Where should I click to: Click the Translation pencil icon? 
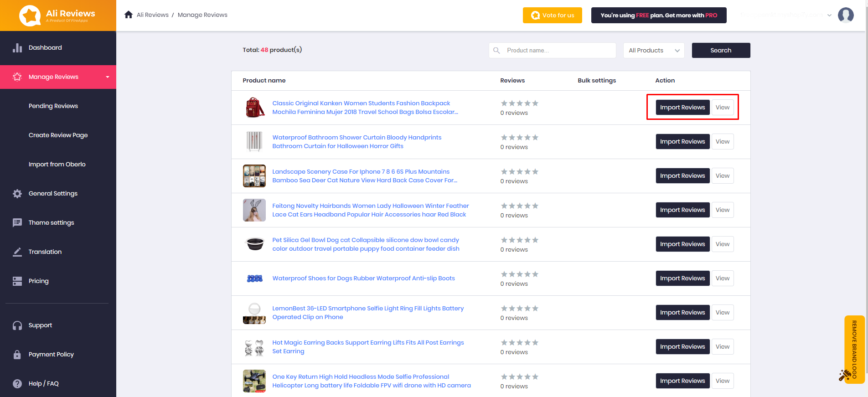pos(17,252)
